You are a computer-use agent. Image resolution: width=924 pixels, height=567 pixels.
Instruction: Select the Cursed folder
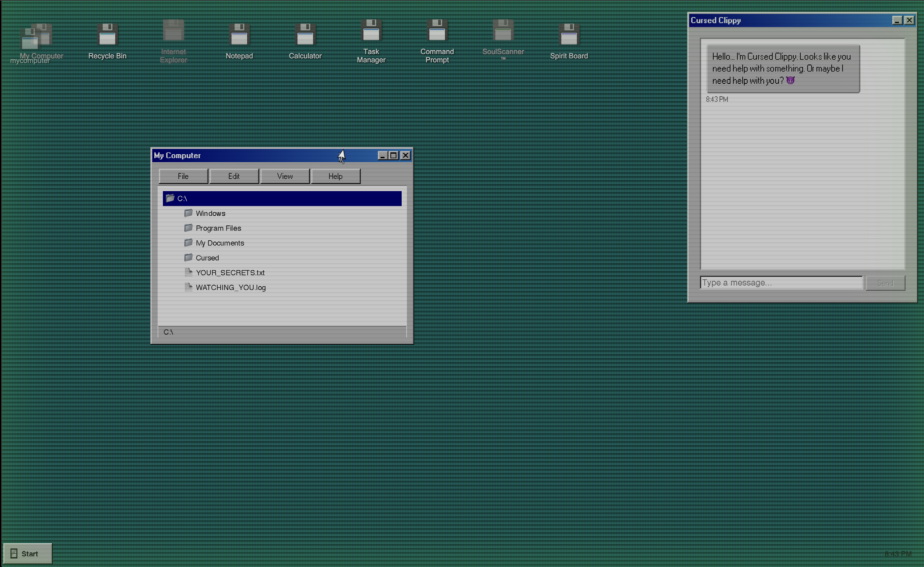[x=207, y=258]
